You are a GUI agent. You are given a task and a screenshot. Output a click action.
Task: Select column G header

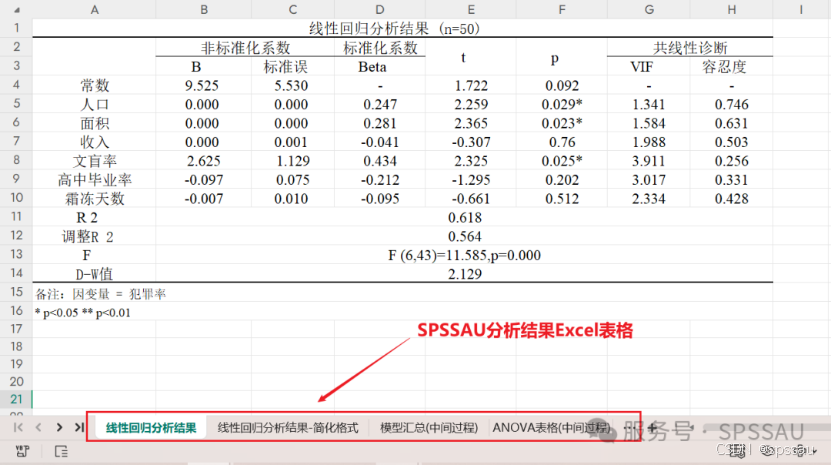(649, 10)
